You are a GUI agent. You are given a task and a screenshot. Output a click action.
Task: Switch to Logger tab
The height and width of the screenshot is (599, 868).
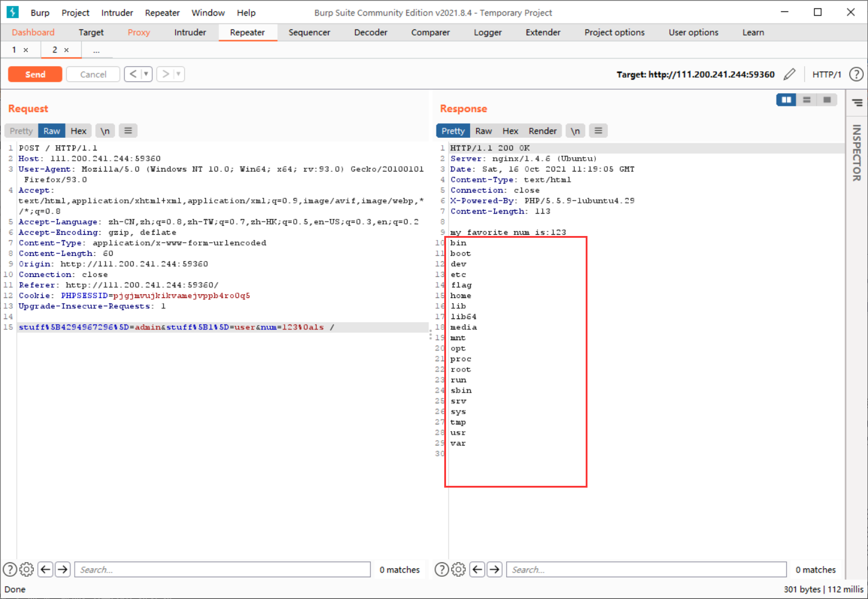click(x=488, y=33)
